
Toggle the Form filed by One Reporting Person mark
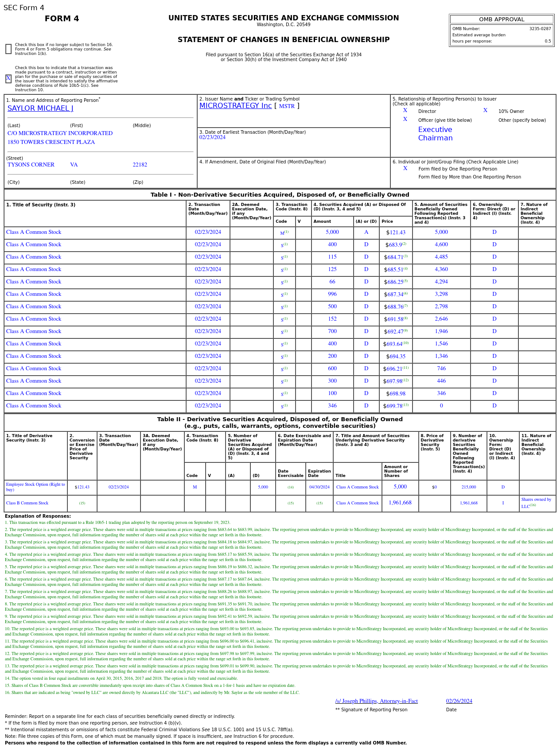tap(405, 169)
